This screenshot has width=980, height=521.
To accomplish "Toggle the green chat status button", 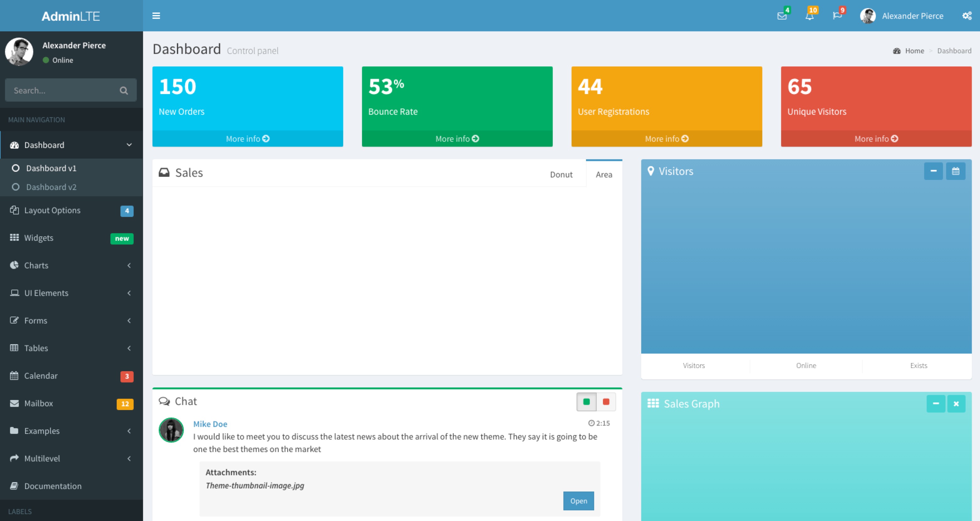I will tap(586, 402).
